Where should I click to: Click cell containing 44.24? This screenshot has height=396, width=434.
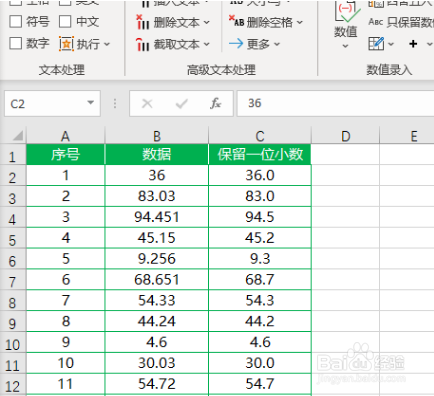pyautogui.click(x=157, y=321)
